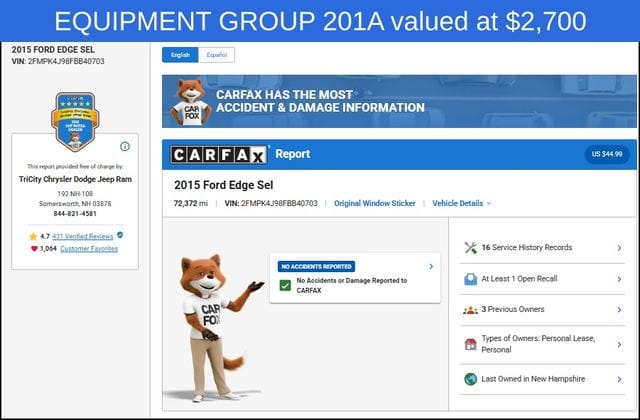The height and width of the screenshot is (420, 640).
Task: Click the verified shield icon beside reviews
Action: 120,235
